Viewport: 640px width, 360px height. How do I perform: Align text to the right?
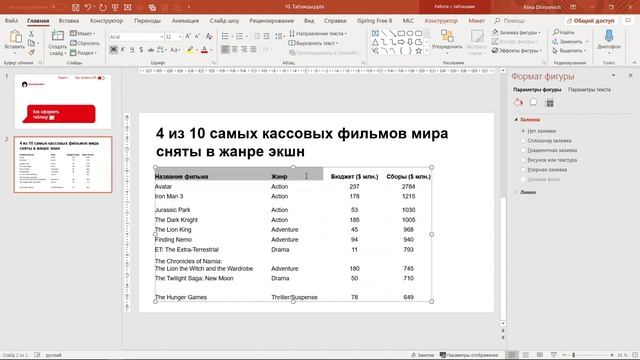(244, 50)
